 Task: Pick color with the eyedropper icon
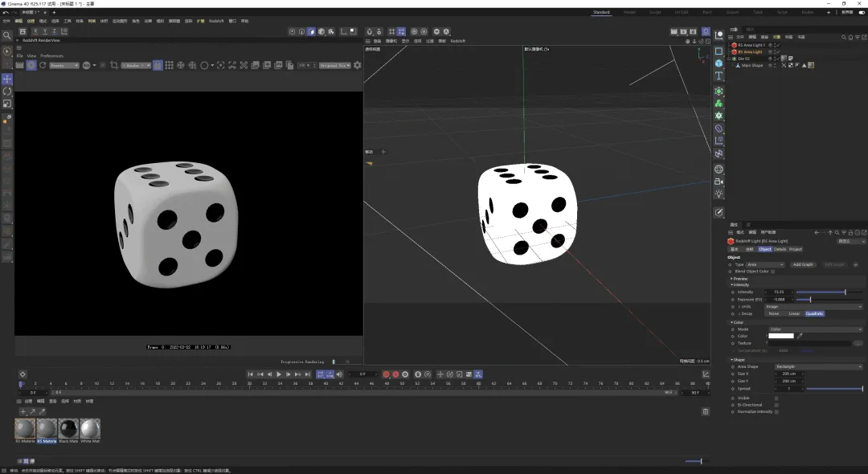point(800,336)
